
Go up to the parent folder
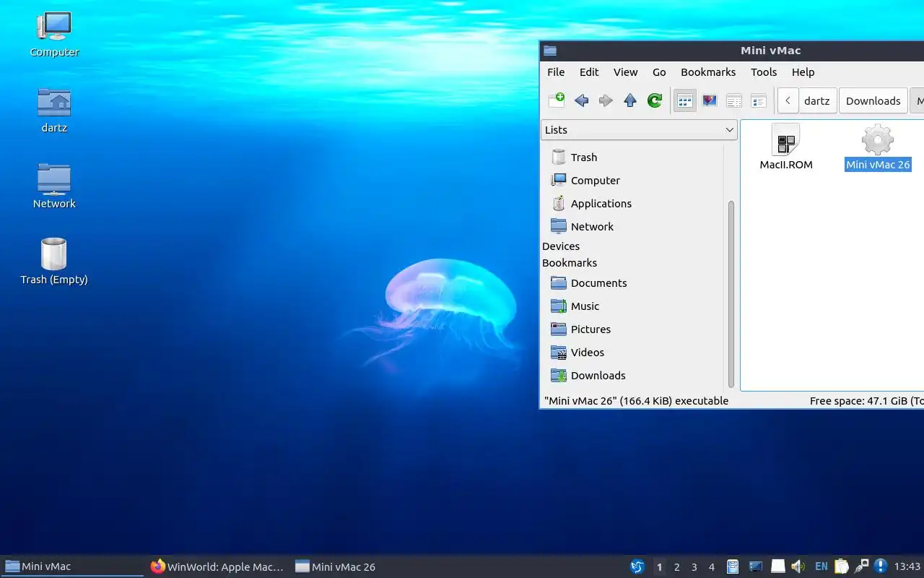pyautogui.click(x=630, y=100)
